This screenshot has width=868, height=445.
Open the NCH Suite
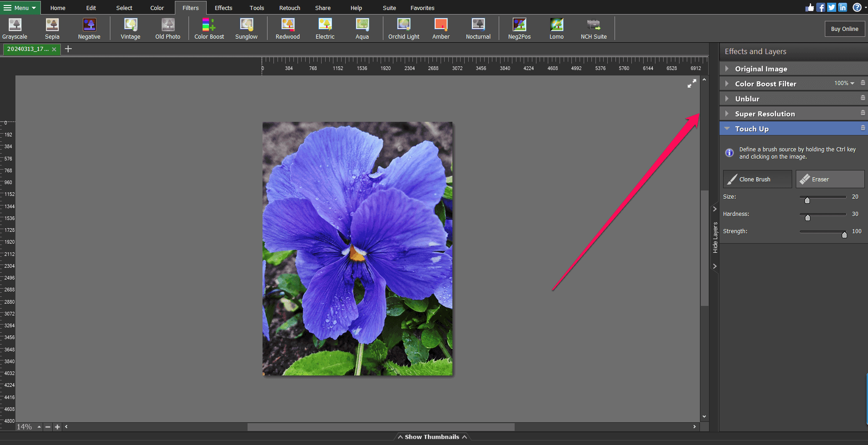click(x=593, y=28)
